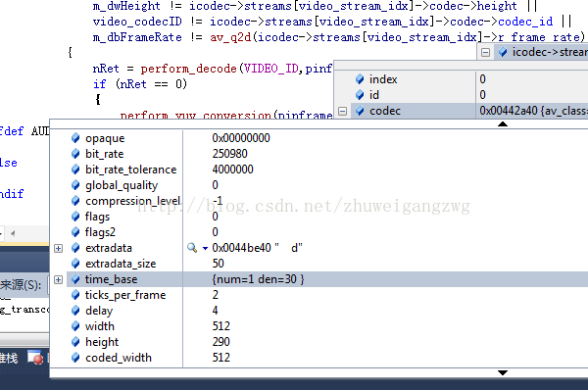Select the extradata member icon
The height and width of the screenshot is (390, 588).
75,248
